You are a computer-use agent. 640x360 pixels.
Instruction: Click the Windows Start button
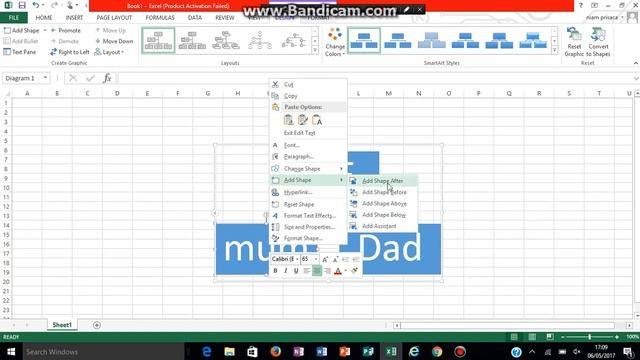point(11,351)
